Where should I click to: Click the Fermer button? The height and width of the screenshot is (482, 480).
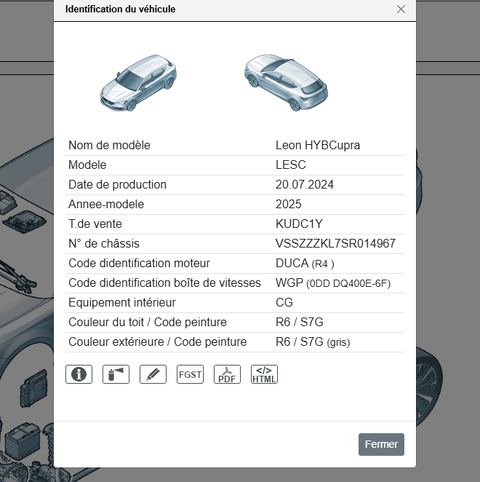[x=381, y=444]
